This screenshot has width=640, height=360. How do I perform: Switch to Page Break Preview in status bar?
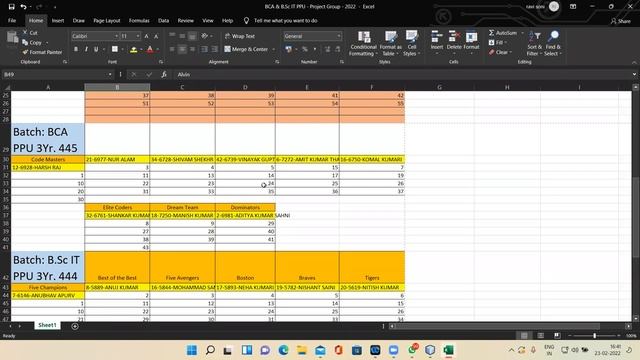pos(557,336)
